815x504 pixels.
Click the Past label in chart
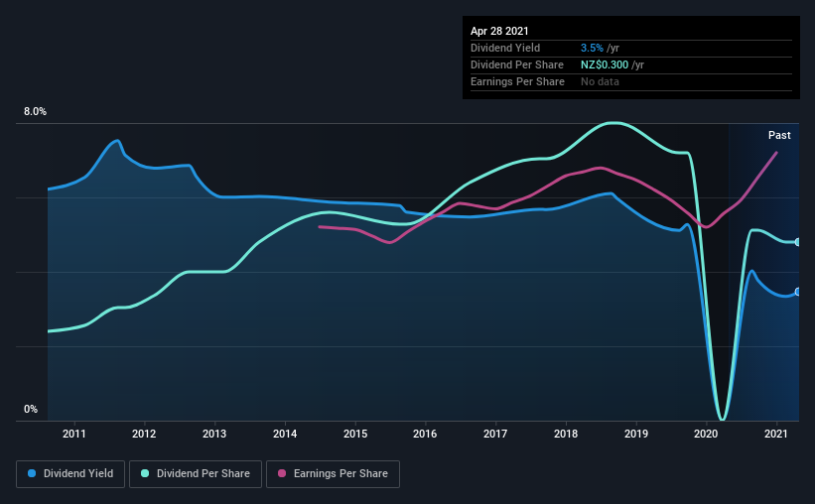click(x=779, y=136)
